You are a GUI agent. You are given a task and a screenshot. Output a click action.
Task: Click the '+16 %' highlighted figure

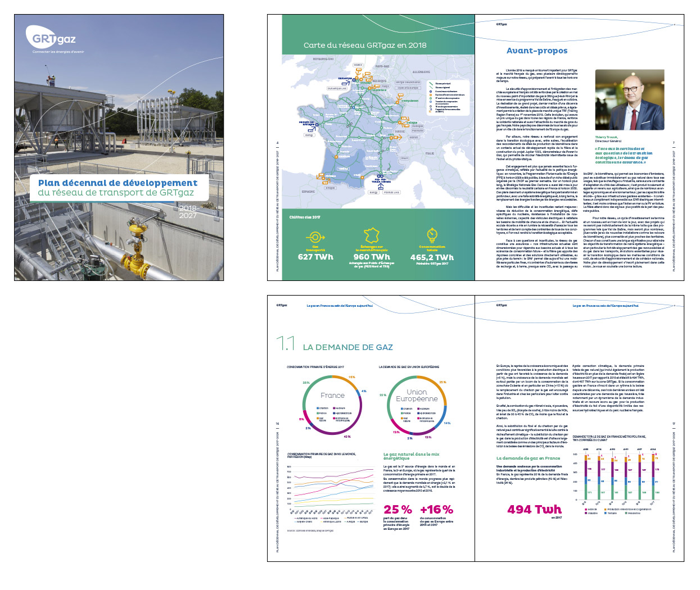tap(436, 509)
